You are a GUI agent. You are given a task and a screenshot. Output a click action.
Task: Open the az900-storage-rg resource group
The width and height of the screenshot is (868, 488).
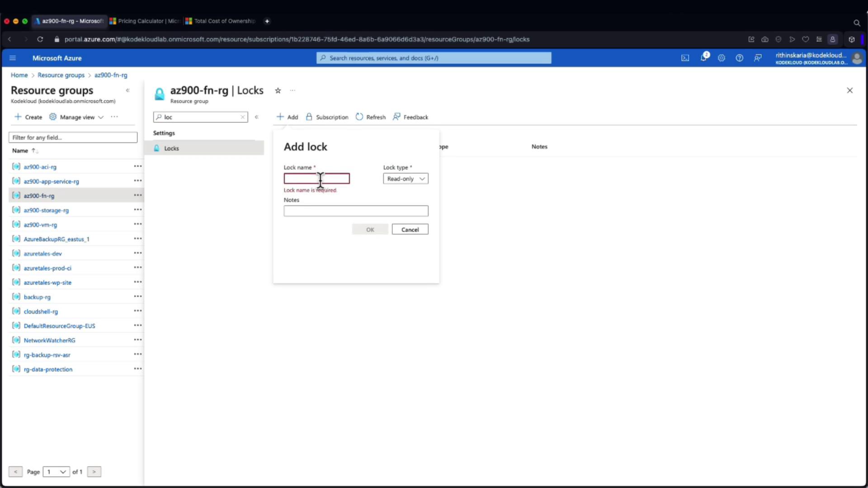point(46,210)
